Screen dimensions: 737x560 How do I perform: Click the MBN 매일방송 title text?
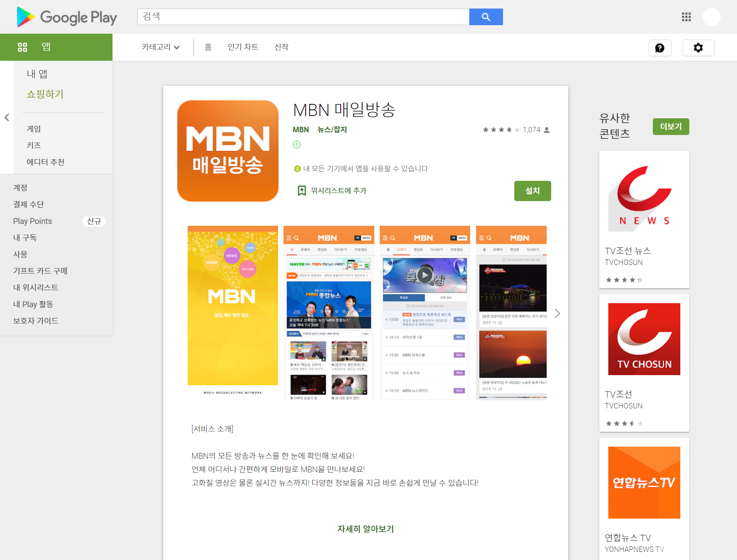point(344,110)
